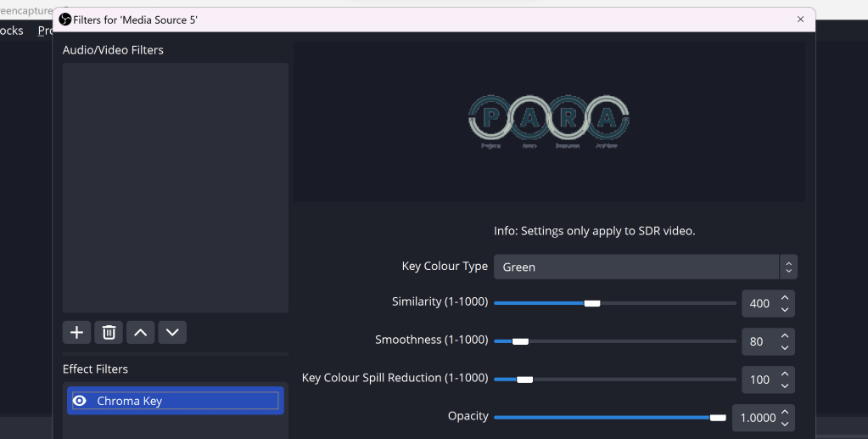This screenshot has height=439, width=868.
Task: Select the Chroma Key effect filter
Action: (x=176, y=401)
